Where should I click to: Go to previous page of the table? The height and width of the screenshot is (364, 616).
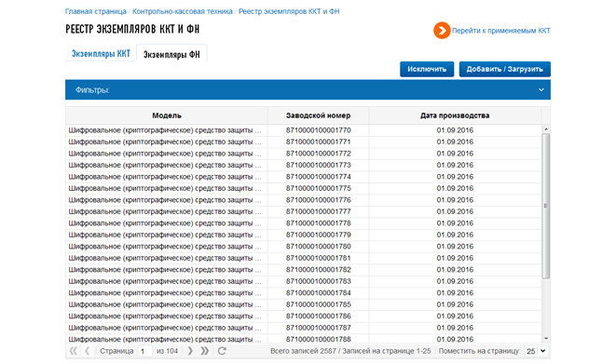(88, 351)
